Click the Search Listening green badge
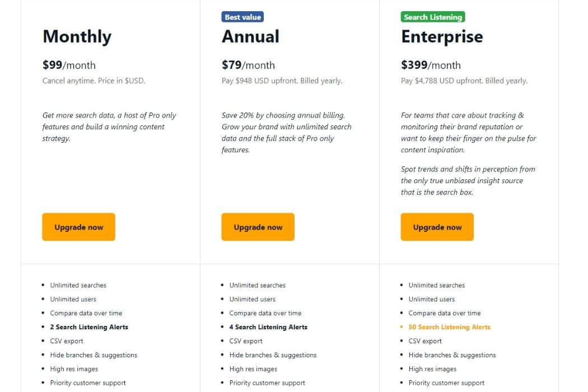The image size is (588, 392). pos(433,17)
